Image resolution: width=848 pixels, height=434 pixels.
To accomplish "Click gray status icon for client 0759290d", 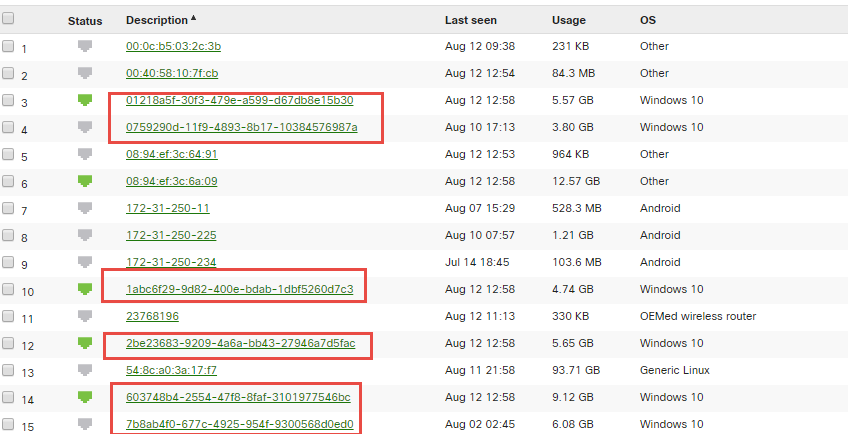I will 85,127.
